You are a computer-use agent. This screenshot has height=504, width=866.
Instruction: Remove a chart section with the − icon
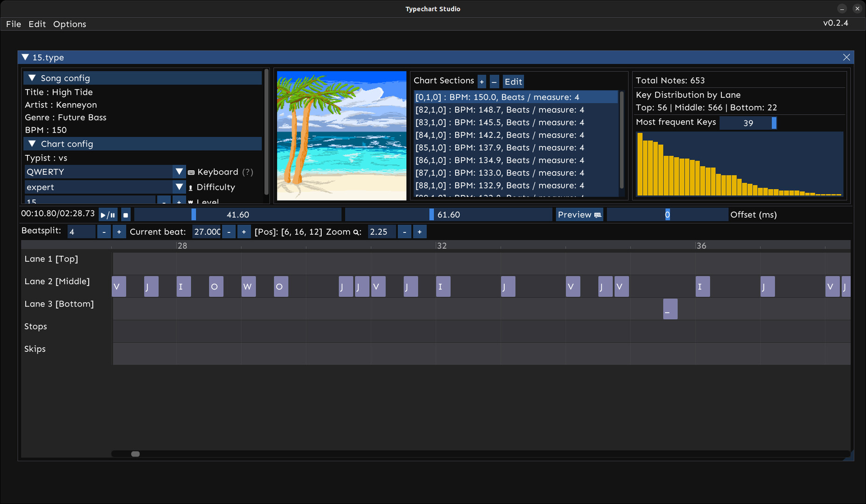coord(494,81)
